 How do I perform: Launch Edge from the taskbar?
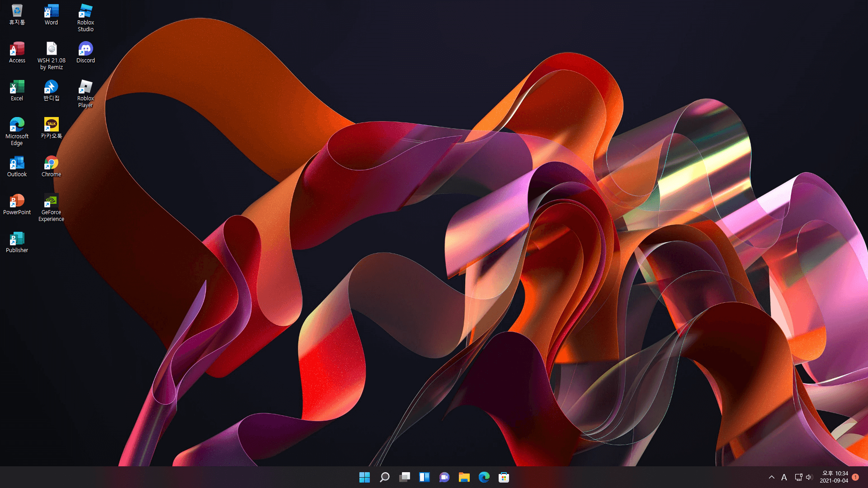(484, 477)
